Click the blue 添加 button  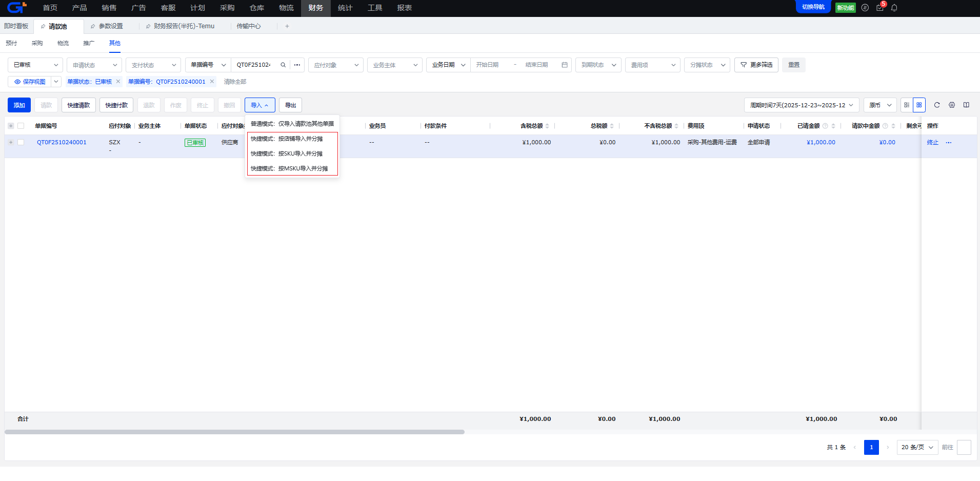19,105
